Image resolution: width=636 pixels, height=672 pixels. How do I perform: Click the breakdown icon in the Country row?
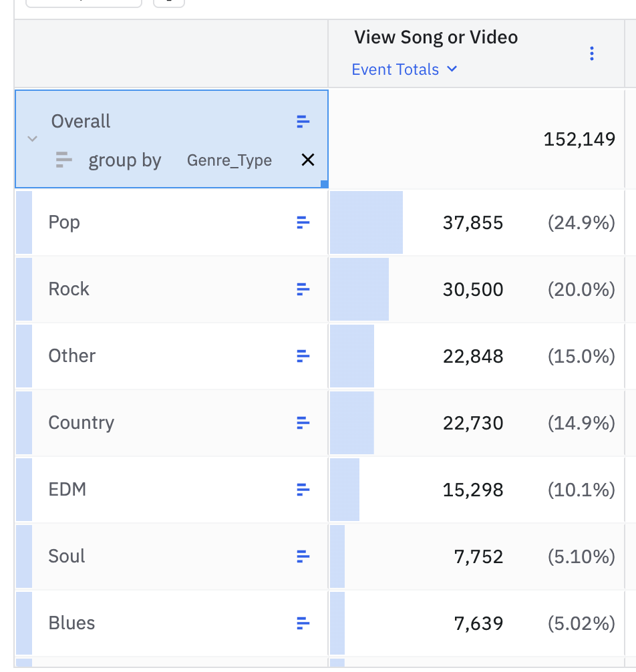[303, 423]
